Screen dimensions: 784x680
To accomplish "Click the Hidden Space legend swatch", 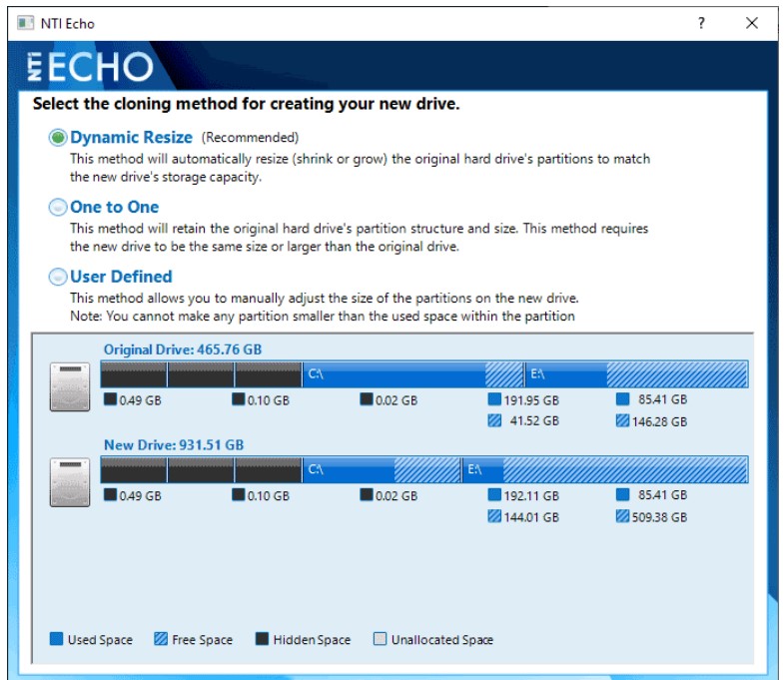I will tap(262, 639).
